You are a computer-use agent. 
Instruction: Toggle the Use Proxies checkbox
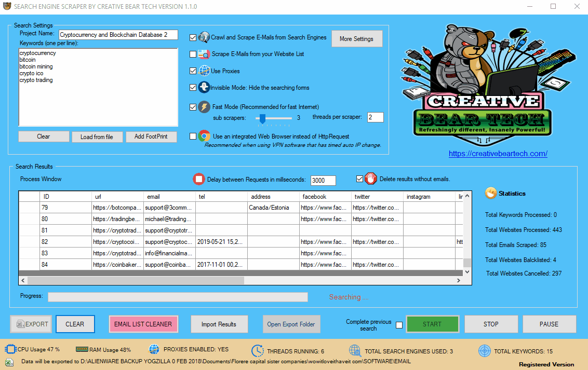193,71
